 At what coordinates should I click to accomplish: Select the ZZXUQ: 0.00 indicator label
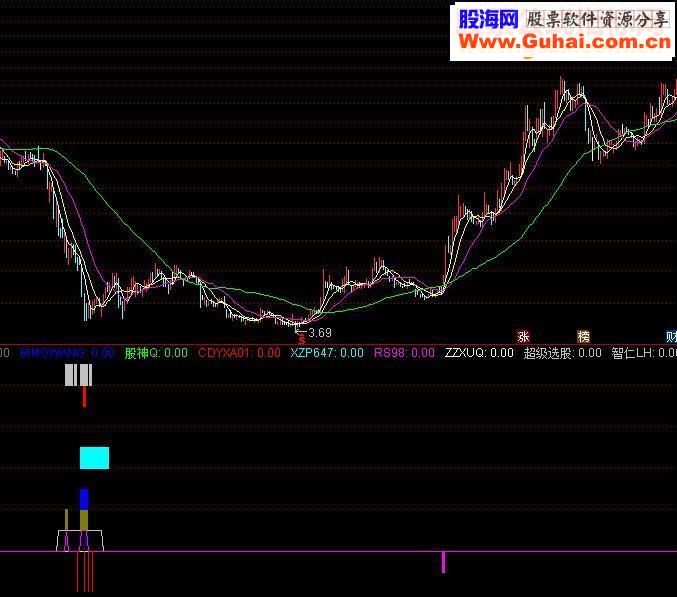(479, 353)
